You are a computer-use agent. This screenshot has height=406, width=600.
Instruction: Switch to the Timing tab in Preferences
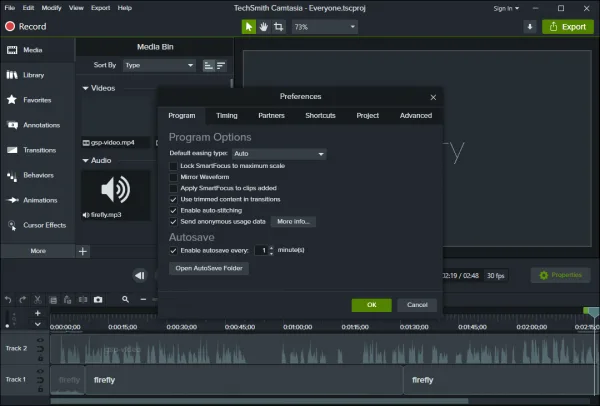[227, 116]
